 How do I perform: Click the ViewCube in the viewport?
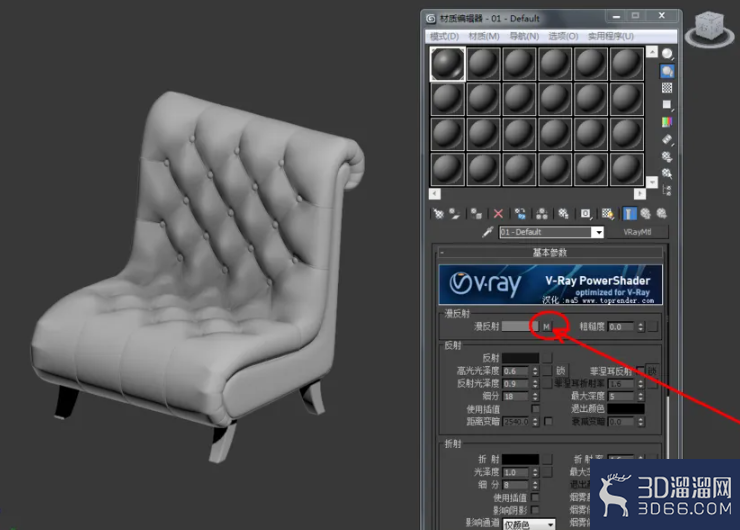(709, 28)
